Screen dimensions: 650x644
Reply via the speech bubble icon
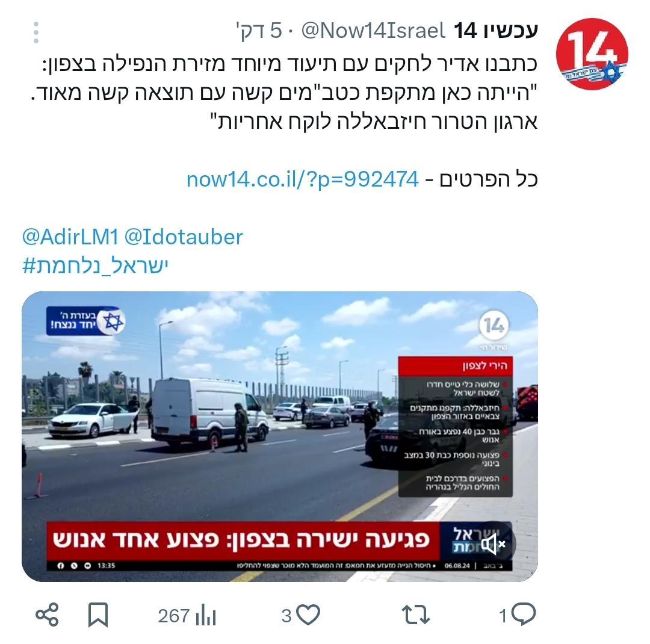[x=523, y=615]
